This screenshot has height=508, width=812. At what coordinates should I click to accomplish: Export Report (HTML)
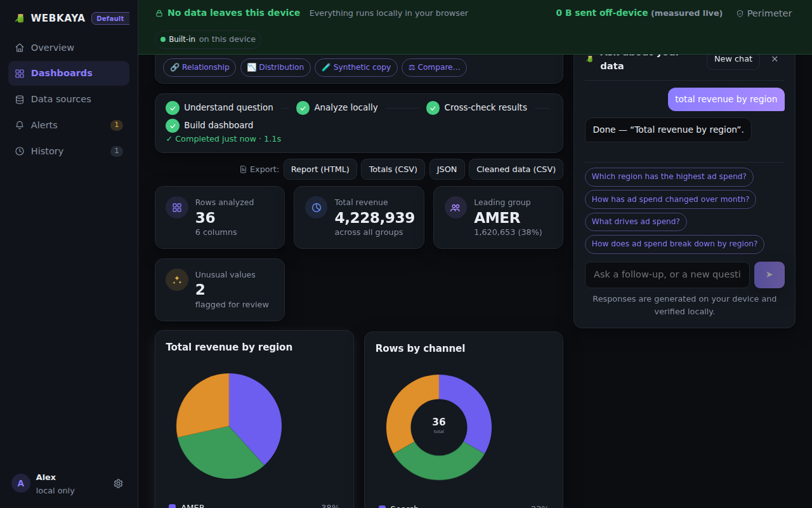point(320,170)
